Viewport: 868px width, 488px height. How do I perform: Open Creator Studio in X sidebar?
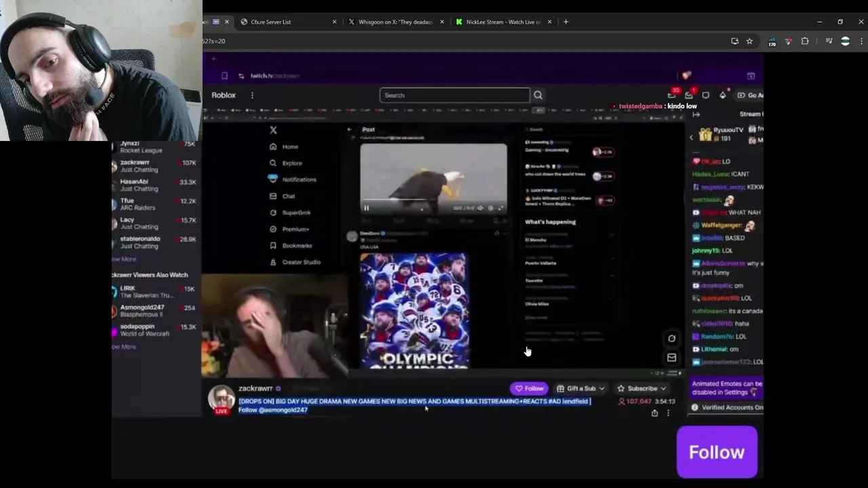294,262
